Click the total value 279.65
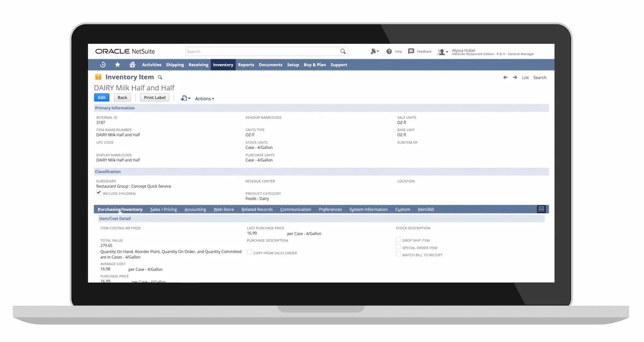This screenshot has height=342, width=644. [106, 245]
